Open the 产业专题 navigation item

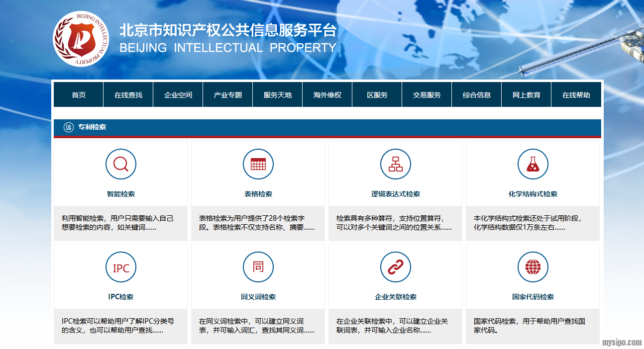tap(228, 95)
